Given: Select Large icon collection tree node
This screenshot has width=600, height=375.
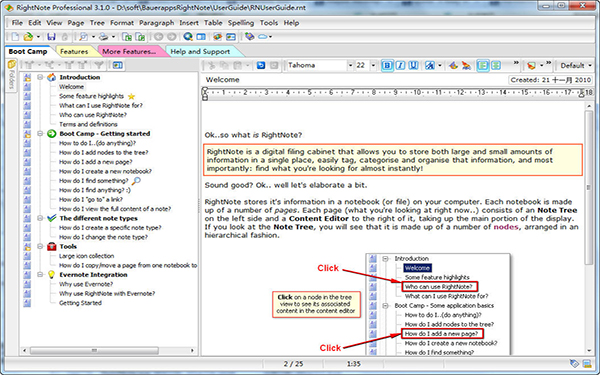Looking at the screenshot, I should pos(86,256).
